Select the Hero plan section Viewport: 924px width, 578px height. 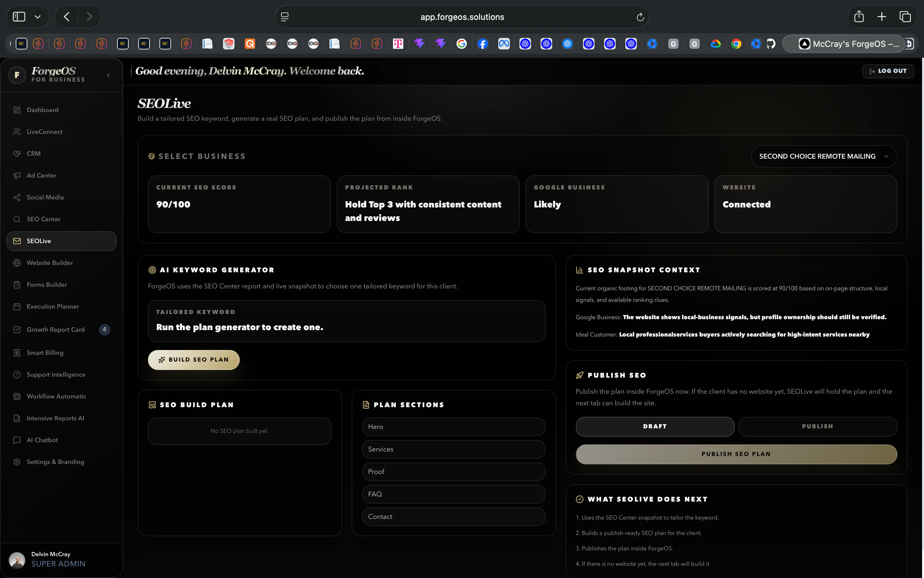453,427
